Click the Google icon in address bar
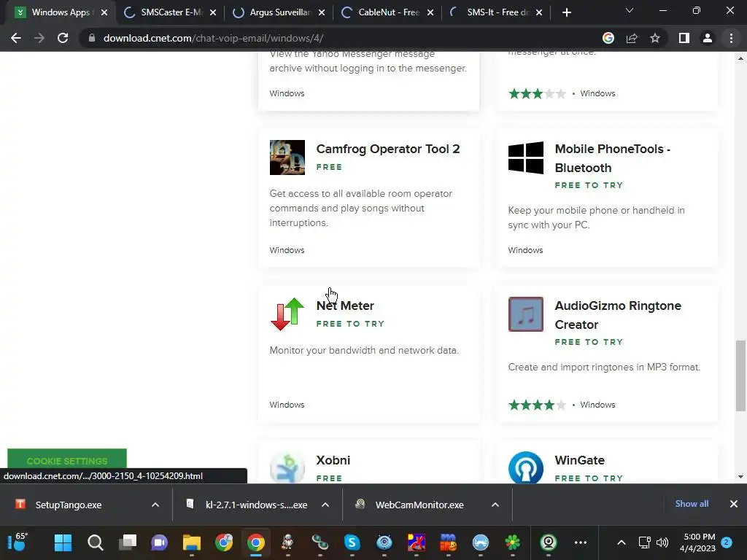 coord(608,38)
